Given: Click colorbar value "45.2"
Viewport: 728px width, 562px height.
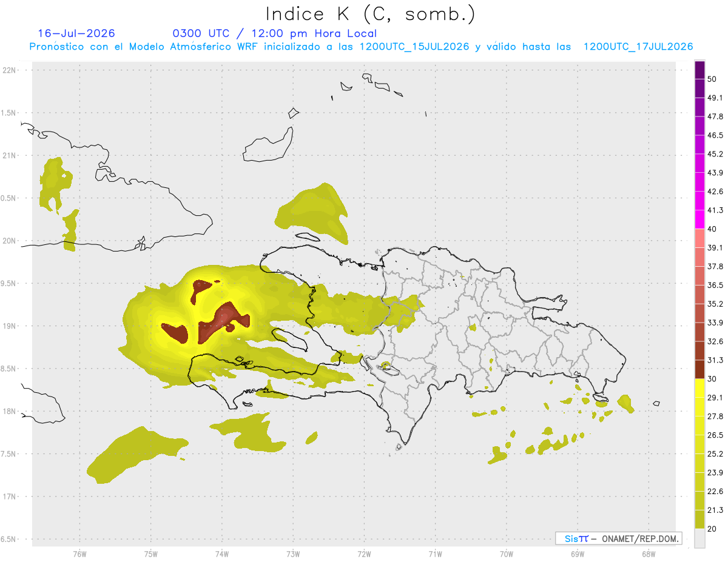Looking at the screenshot, I should coord(715,154).
